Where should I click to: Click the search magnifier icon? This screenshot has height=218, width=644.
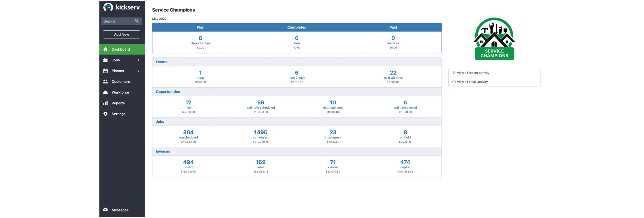click(x=137, y=21)
